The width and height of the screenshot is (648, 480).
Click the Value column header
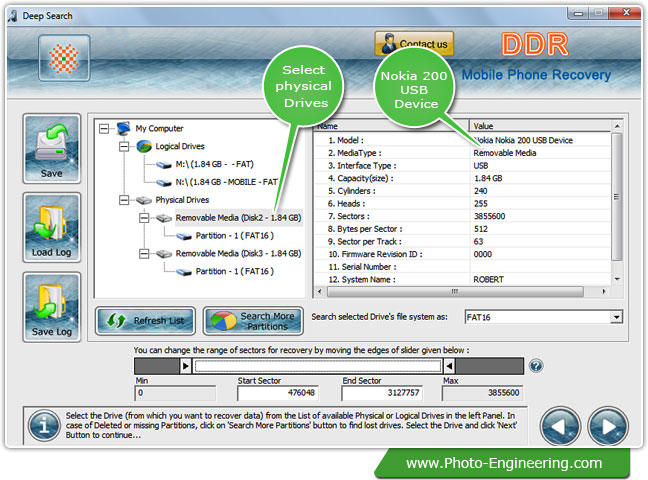pos(540,126)
